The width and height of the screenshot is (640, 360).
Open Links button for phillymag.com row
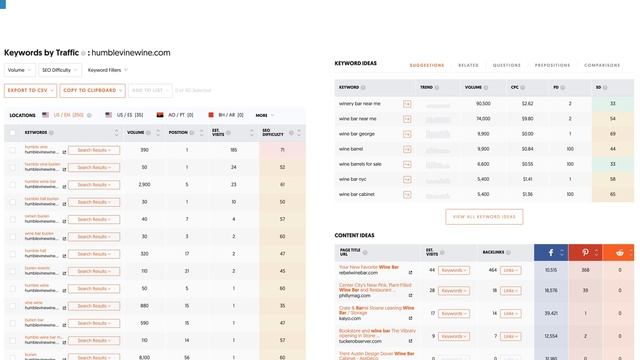[511, 291]
